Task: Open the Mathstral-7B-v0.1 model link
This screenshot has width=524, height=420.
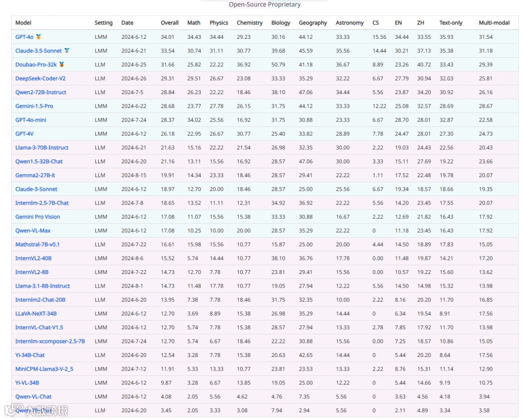Action: [37, 244]
